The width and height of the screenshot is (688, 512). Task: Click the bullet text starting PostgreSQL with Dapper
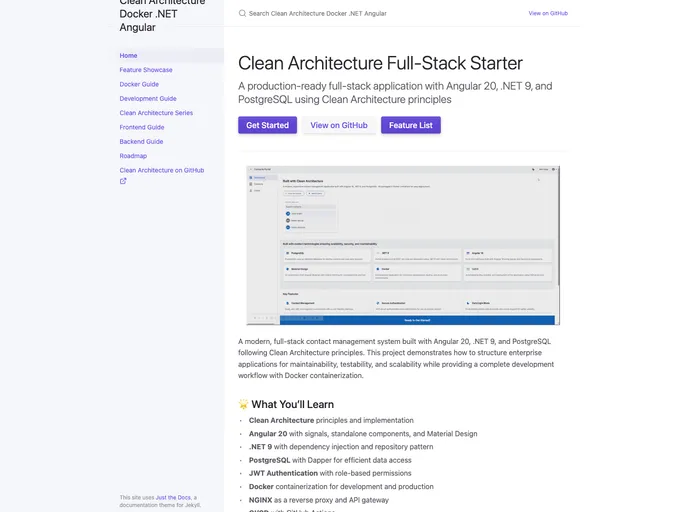pyautogui.click(x=330, y=460)
